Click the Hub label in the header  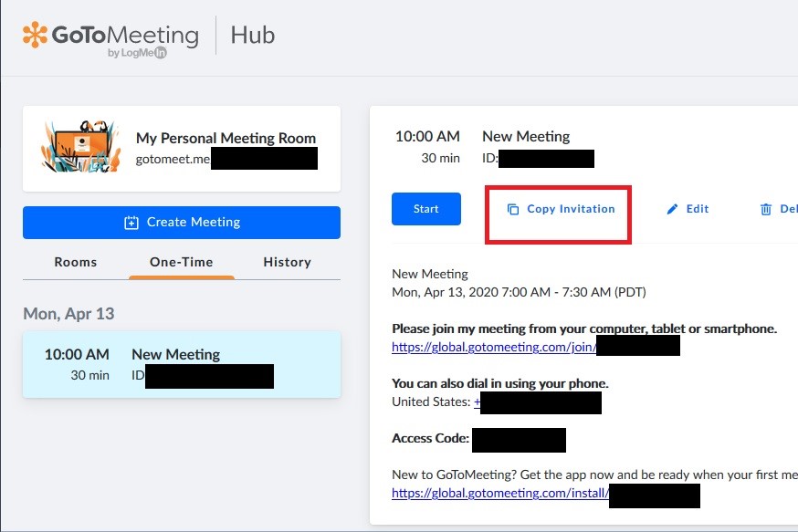tap(252, 36)
